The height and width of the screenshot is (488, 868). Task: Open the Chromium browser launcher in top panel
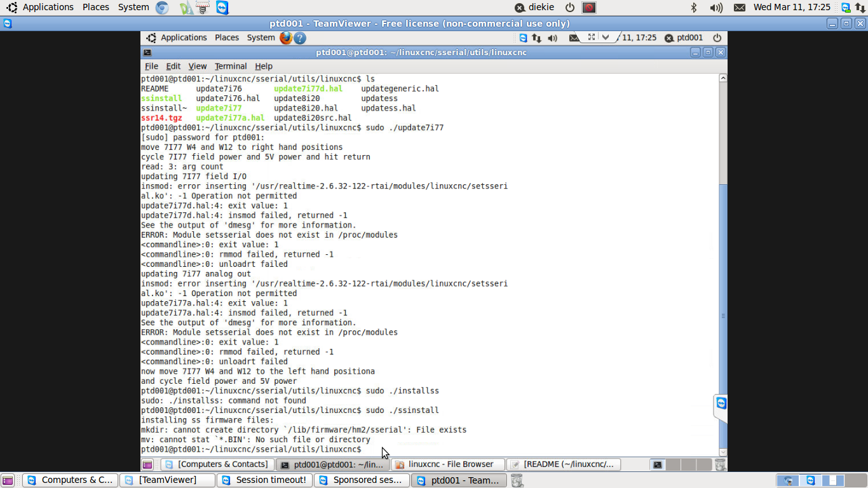click(x=163, y=8)
